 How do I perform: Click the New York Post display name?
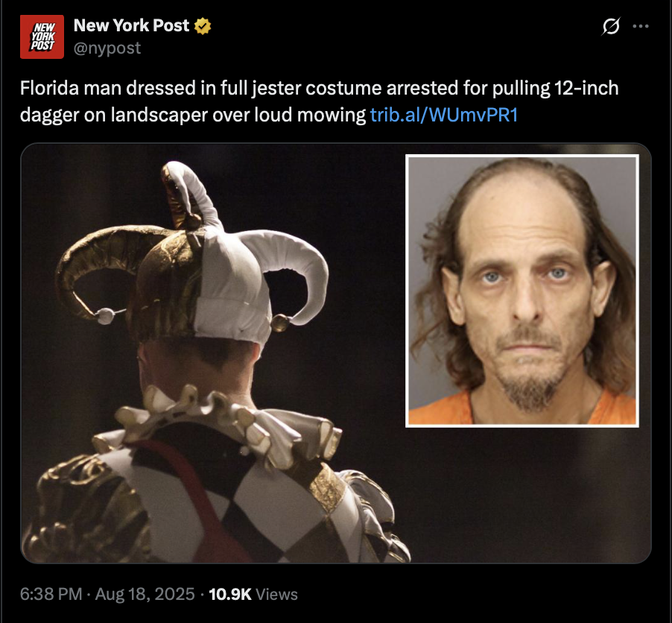coord(131,26)
